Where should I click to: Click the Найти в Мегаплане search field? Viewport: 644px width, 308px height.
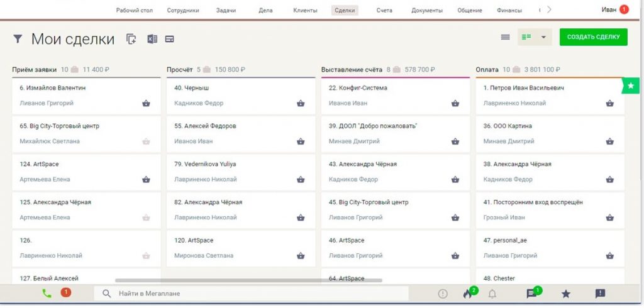point(252,294)
